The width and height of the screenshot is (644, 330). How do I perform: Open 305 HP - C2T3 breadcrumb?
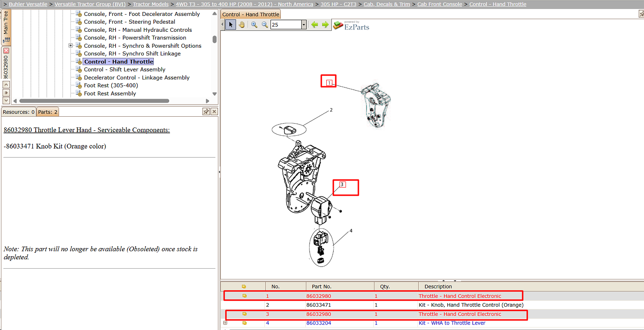[338, 4]
